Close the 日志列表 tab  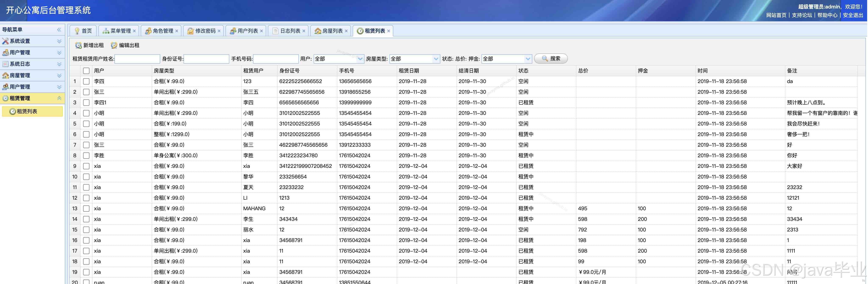point(304,31)
